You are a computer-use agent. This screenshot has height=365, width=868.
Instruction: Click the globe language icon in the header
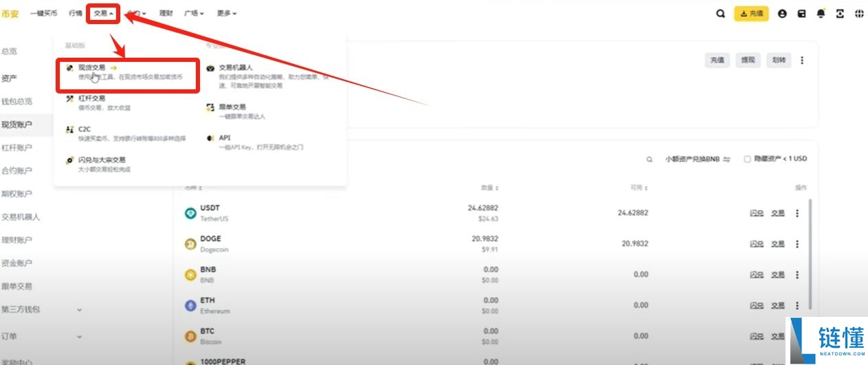(x=859, y=13)
